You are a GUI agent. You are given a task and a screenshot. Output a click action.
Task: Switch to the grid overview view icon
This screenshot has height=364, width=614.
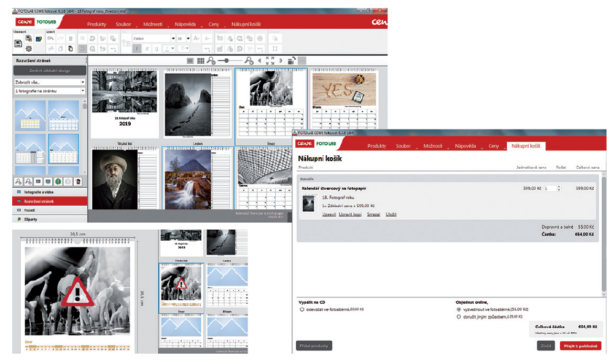click(201, 61)
